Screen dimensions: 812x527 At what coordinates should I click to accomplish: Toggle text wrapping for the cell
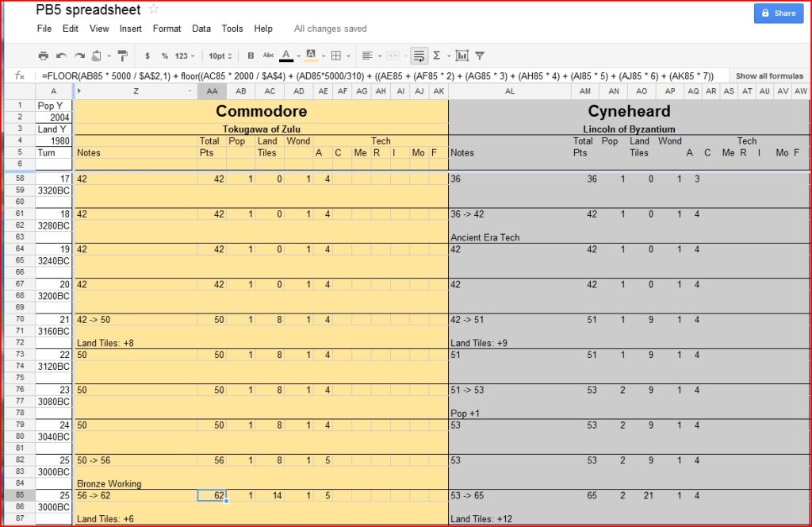(419, 56)
